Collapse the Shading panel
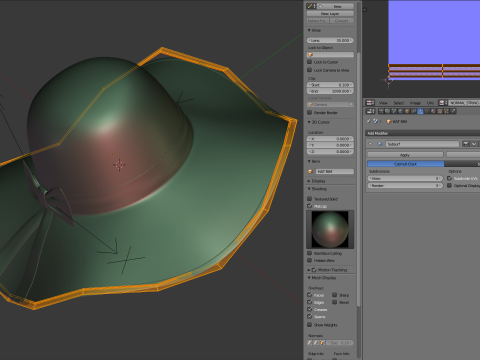Screen dimensions: 480x360 [x=309, y=189]
